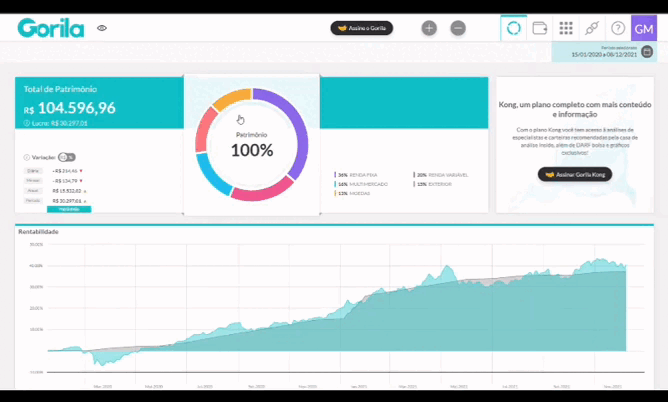Click the Patrimônio 100% donut center
This screenshot has height=402, width=668.
pos(252,145)
